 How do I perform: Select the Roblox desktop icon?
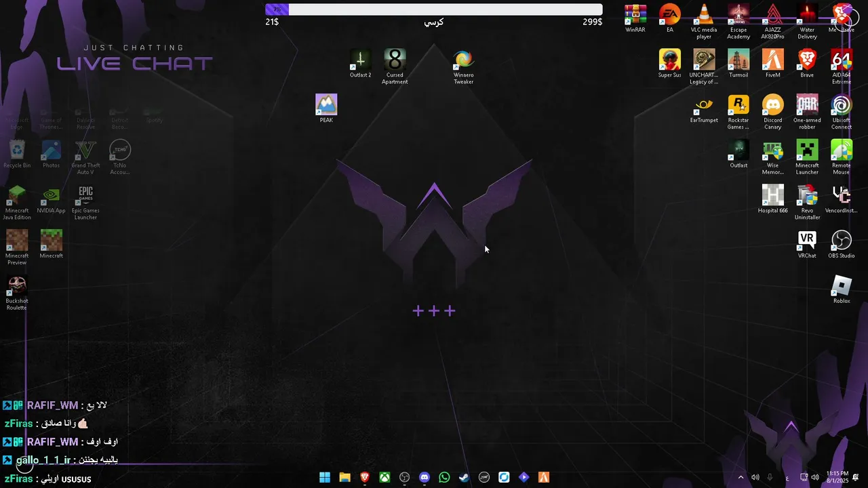[842, 289]
